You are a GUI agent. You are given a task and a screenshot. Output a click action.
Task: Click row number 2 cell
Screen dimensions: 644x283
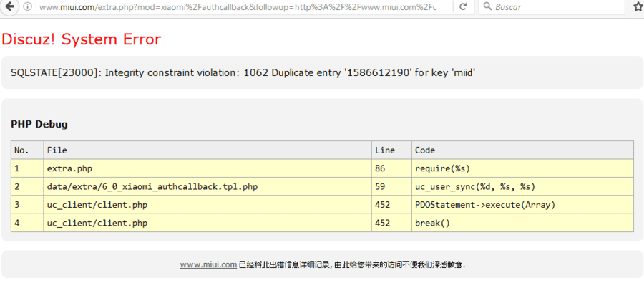pos(27,186)
